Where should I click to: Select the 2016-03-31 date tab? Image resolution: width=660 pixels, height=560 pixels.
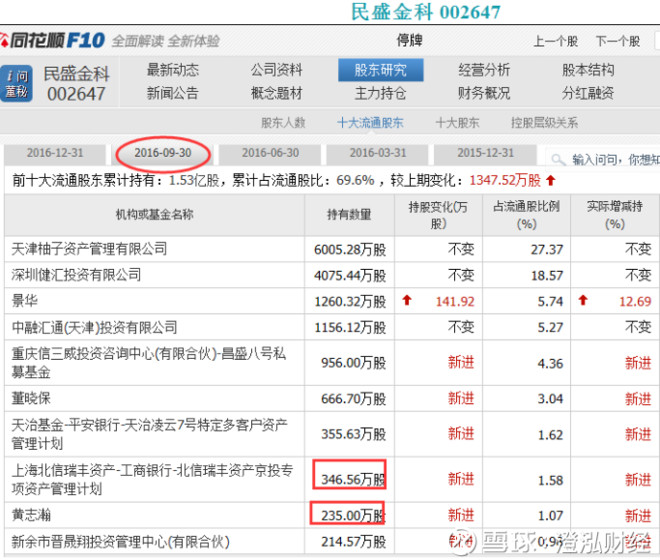[x=378, y=153]
